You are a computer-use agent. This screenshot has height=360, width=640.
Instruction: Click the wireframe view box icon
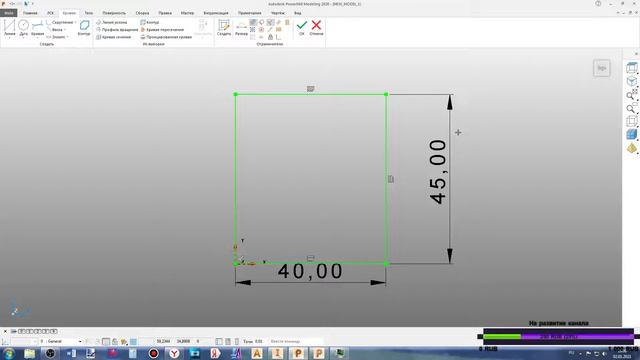[631, 121]
